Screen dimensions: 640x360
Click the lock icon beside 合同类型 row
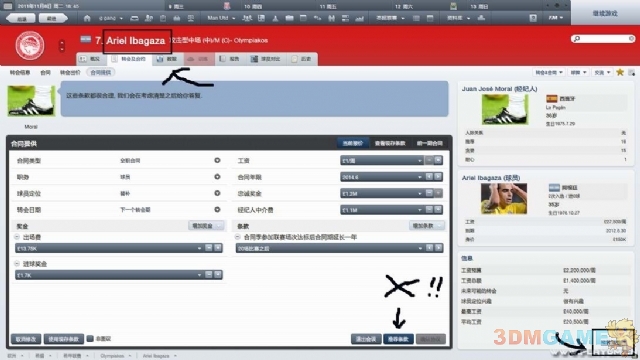217,160
